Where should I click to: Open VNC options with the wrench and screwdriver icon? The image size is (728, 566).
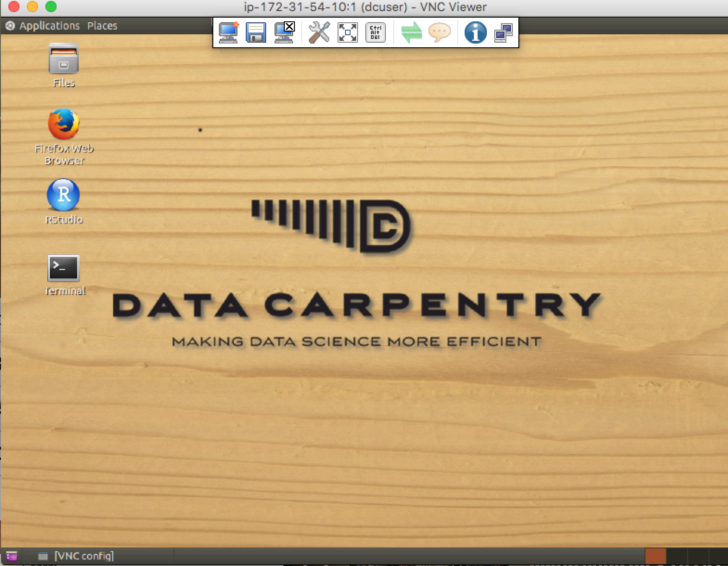click(319, 32)
